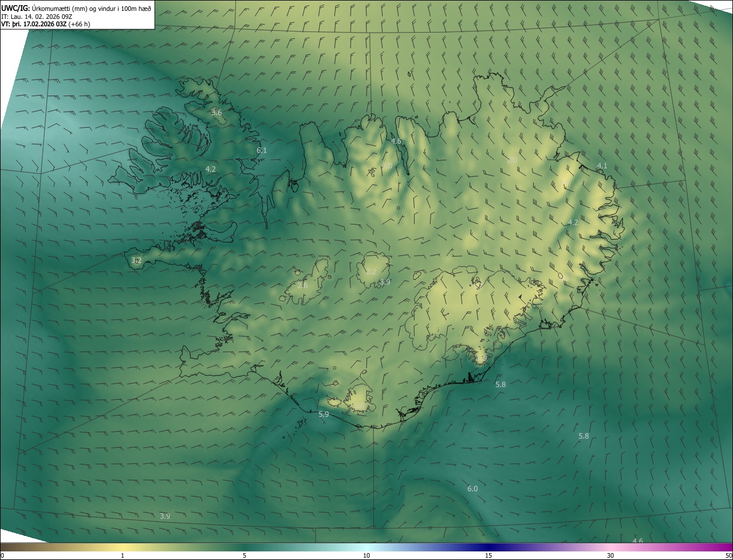733x560 pixels.
Task: Click the 2.2 value on Hofsjökull glacier
Action: coord(371,271)
